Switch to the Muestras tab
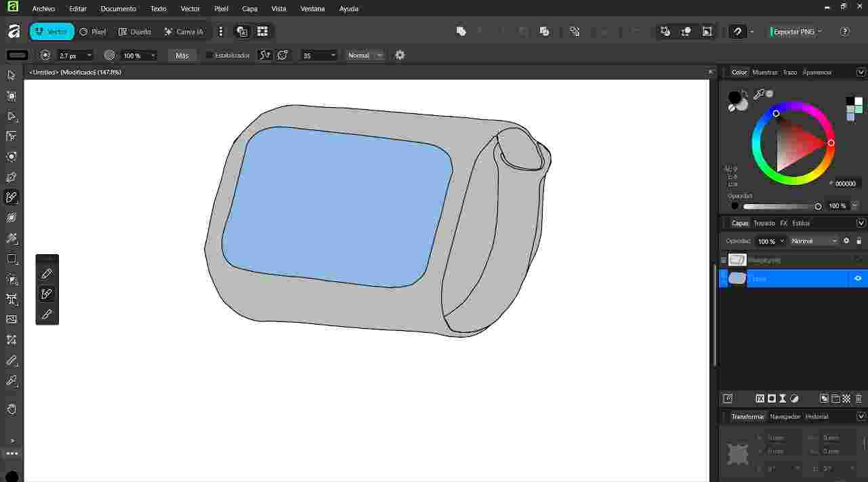 coord(765,72)
